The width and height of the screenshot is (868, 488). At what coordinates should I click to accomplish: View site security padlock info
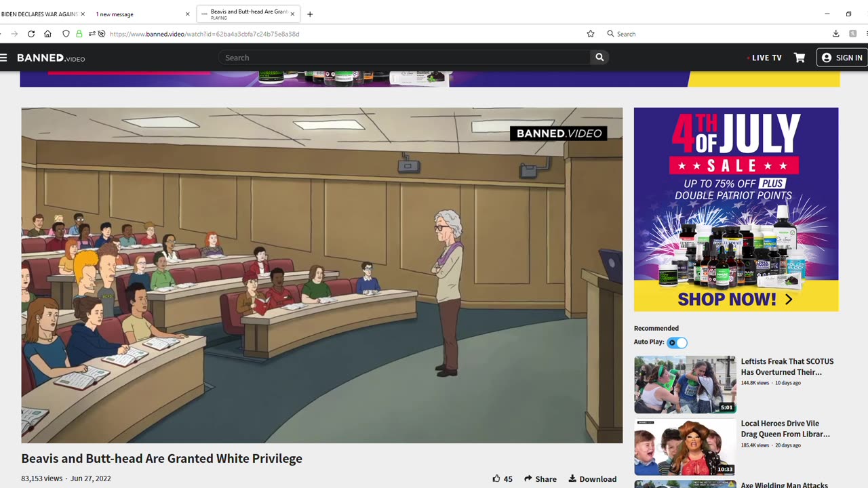[x=79, y=34]
